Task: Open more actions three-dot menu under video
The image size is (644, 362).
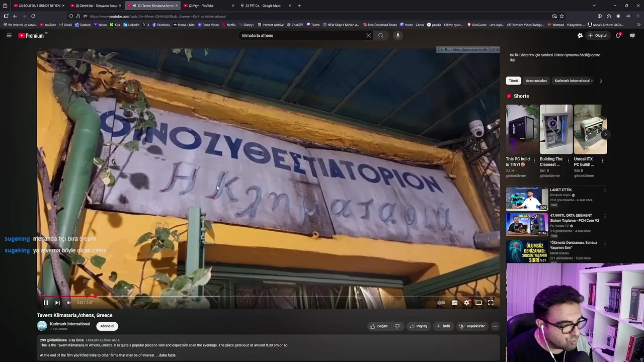Action: pos(495,326)
